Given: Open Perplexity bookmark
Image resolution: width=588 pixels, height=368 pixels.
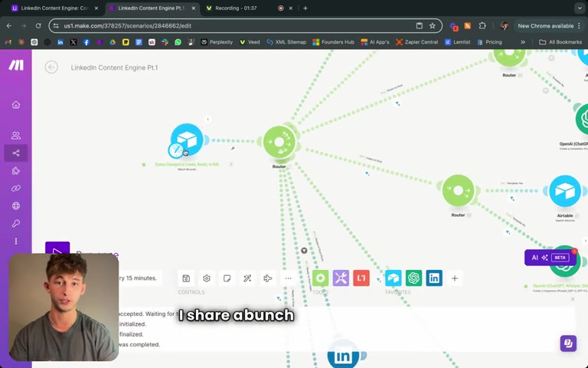Looking at the screenshot, I should coord(217,42).
